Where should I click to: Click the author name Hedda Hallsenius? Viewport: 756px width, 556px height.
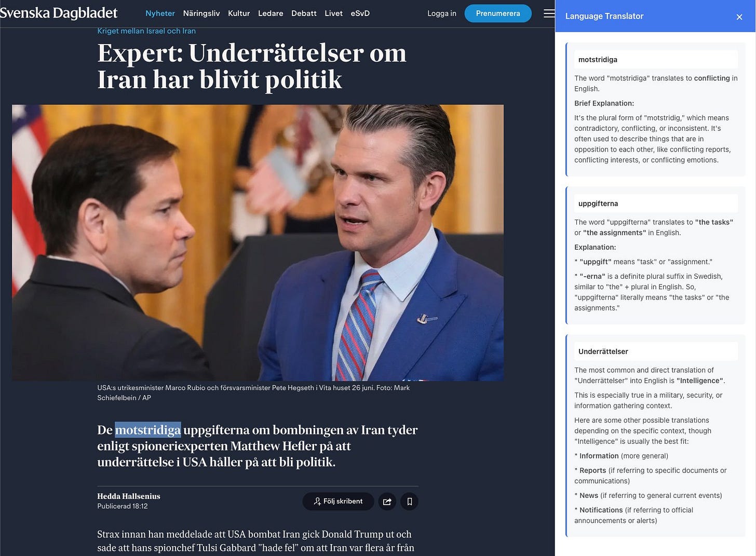[x=129, y=496]
